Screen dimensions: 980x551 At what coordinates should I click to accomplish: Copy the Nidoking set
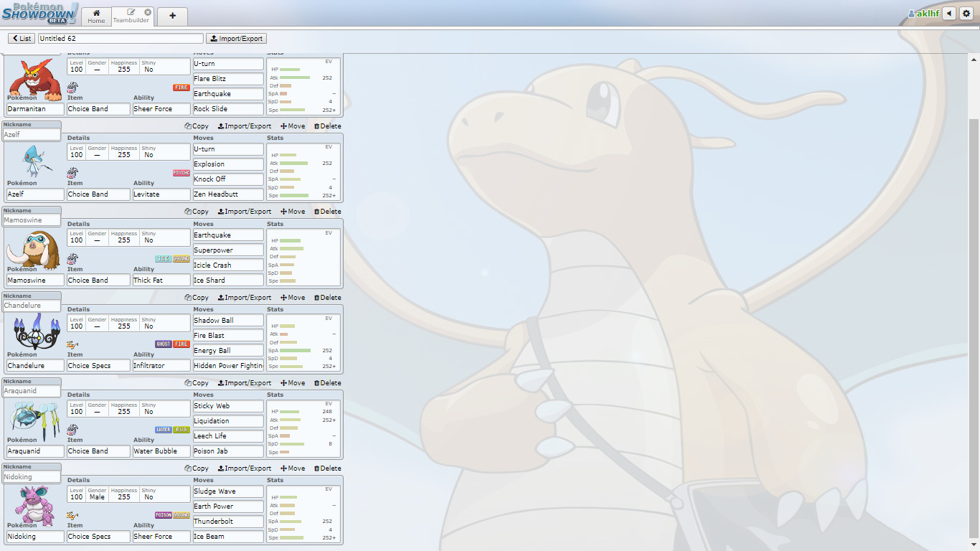click(x=197, y=468)
